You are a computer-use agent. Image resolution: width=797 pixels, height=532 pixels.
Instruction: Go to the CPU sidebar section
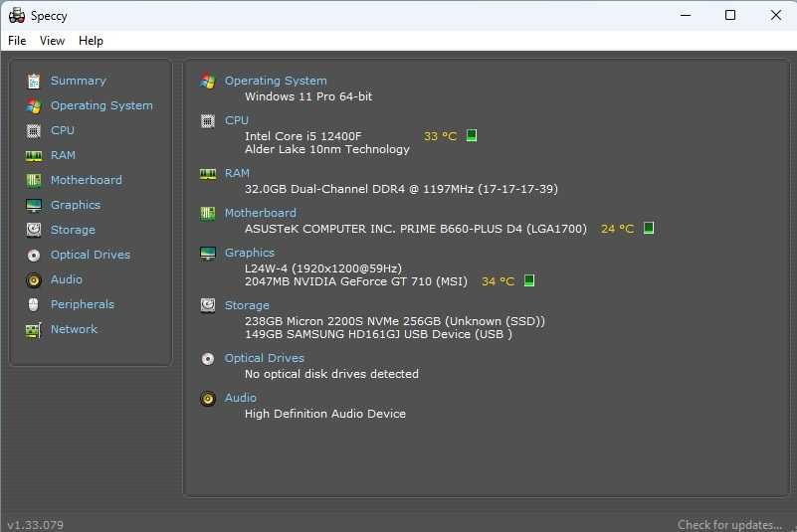(x=63, y=130)
